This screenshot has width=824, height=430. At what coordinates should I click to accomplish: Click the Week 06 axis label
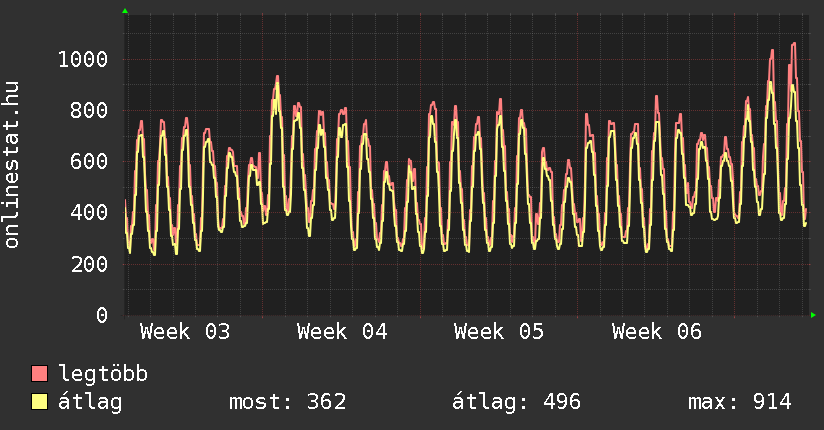tap(657, 332)
